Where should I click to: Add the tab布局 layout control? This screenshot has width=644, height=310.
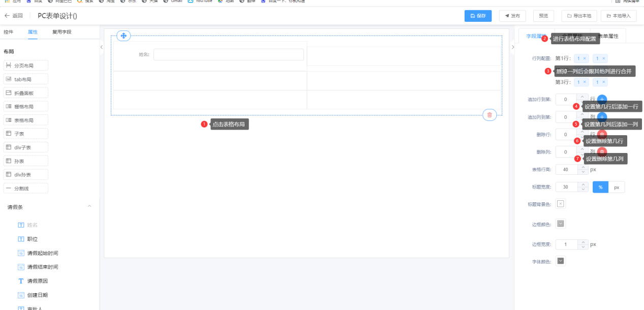coord(26,79)
